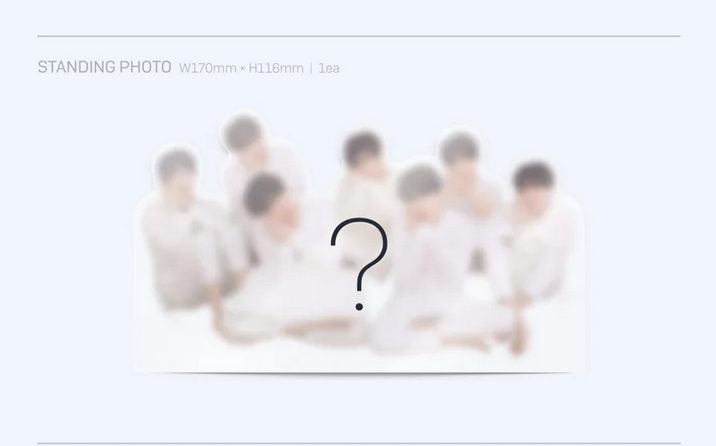The image size is (716, 446).
Task: Click the gray-haired figure right of the question mark
Action: tap(419, 183)
